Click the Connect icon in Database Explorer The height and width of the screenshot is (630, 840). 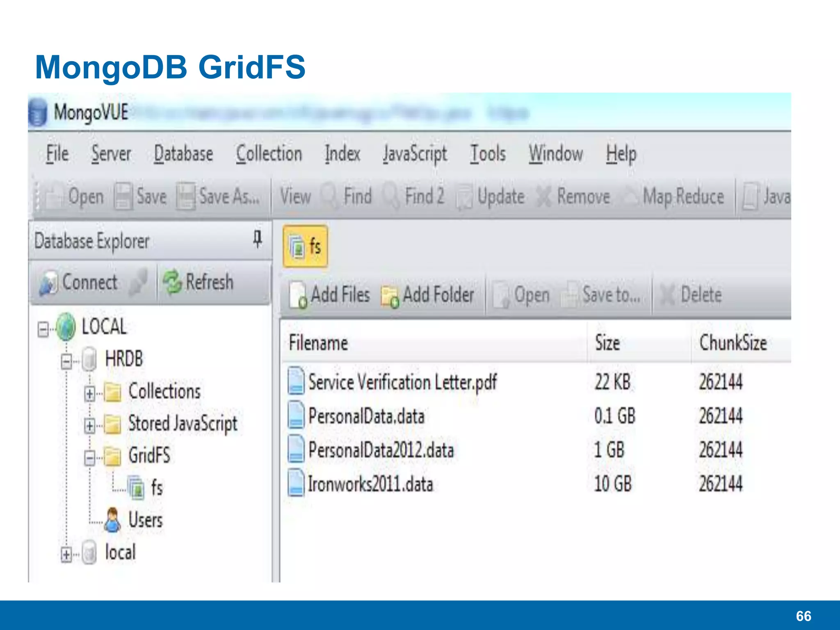48,283
